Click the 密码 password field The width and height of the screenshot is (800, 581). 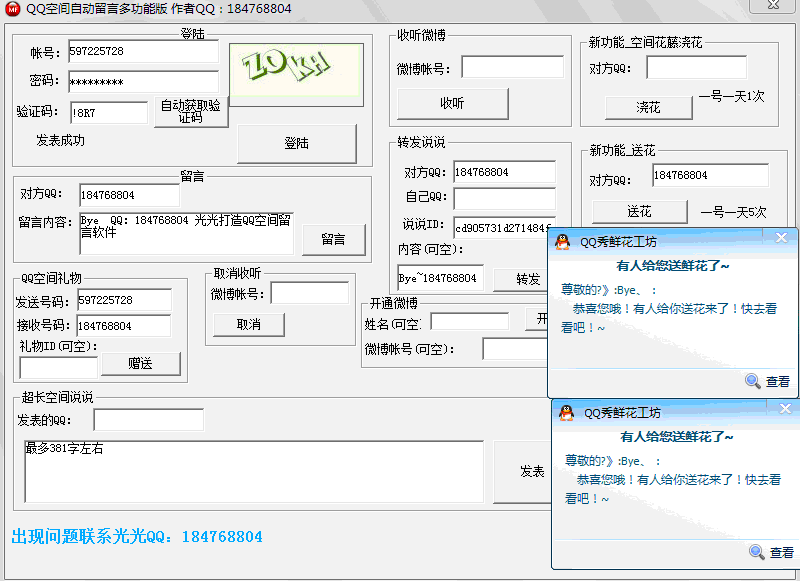(x=143, y=82)
